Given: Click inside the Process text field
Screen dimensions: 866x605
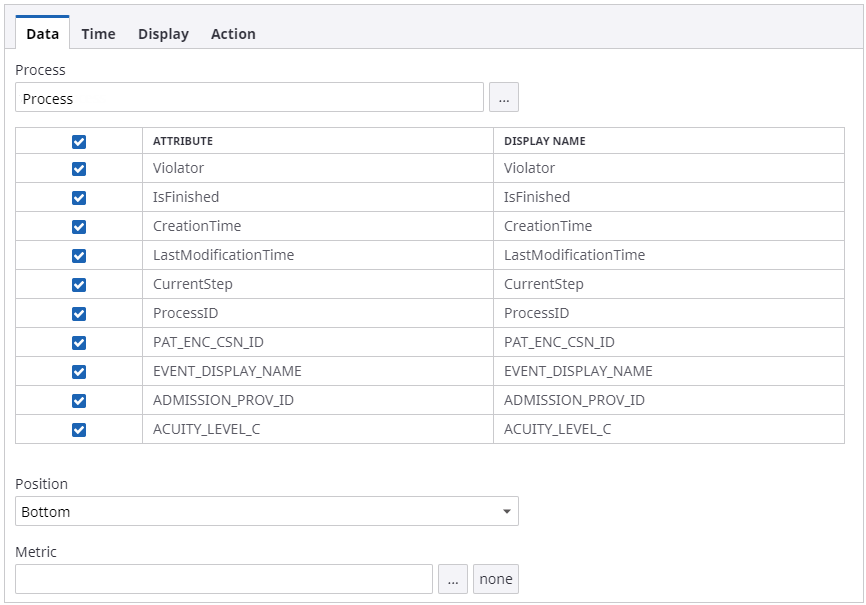Looking at the screenshot, I should tap(250, 97).
